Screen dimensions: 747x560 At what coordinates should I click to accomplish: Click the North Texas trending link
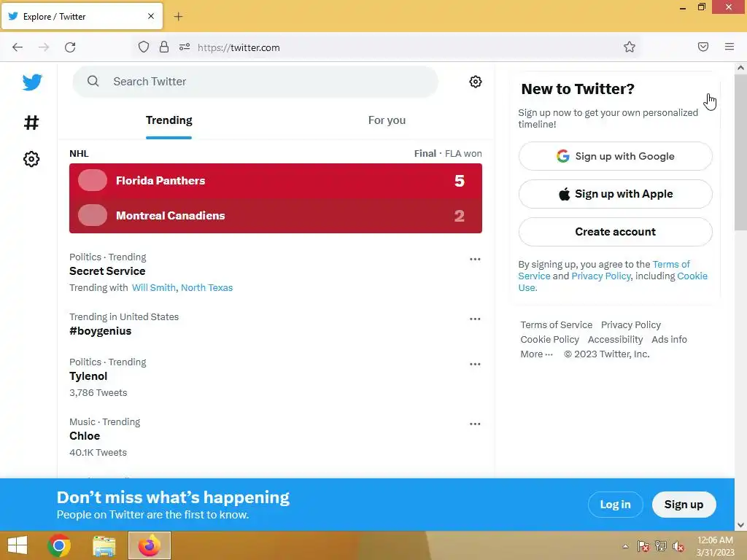coord(206,287)
